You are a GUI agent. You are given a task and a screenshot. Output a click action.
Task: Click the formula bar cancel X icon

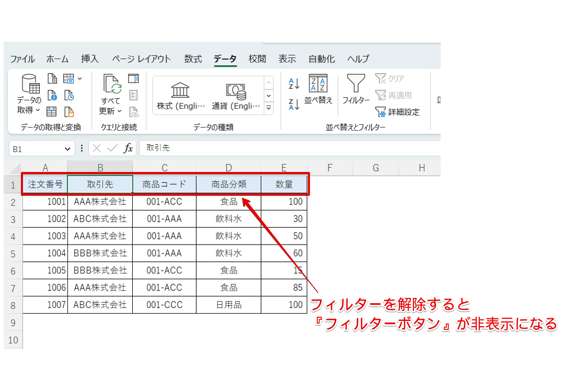coord(97,148)
